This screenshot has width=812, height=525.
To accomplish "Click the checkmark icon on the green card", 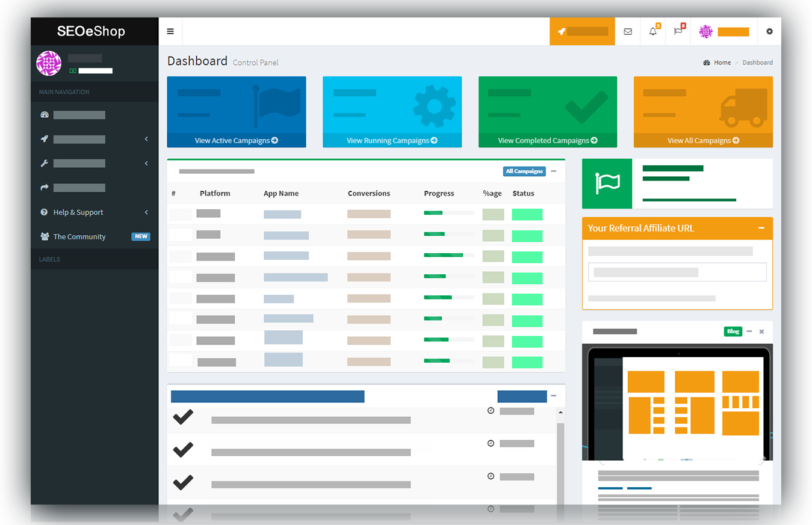I will [587, 106].
